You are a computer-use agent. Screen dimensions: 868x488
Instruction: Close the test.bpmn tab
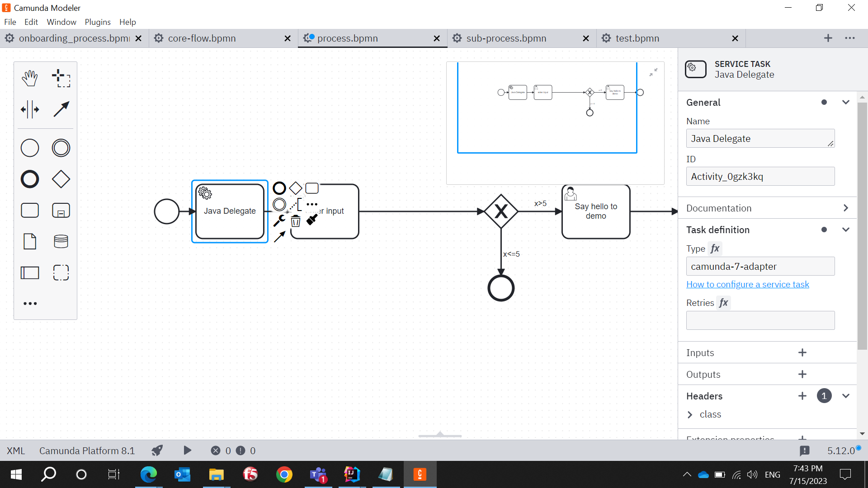tap(735, 38)
